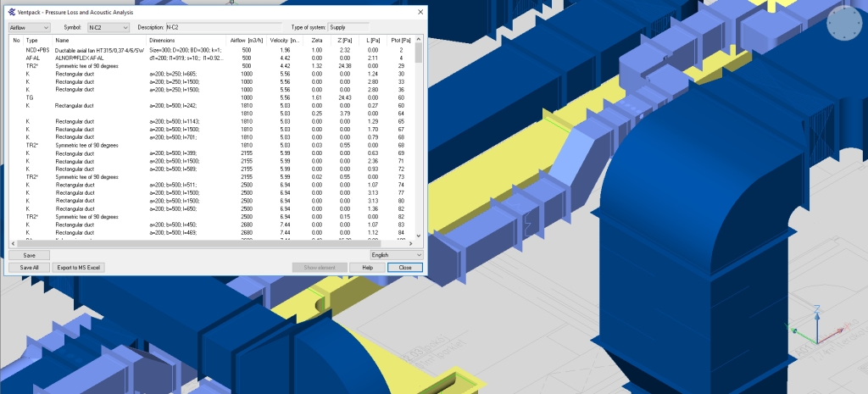Expand the Symbol N-C2 dropdown
Image resolution: width=868 pixels, height=394 pixels.
pos(109,27)
